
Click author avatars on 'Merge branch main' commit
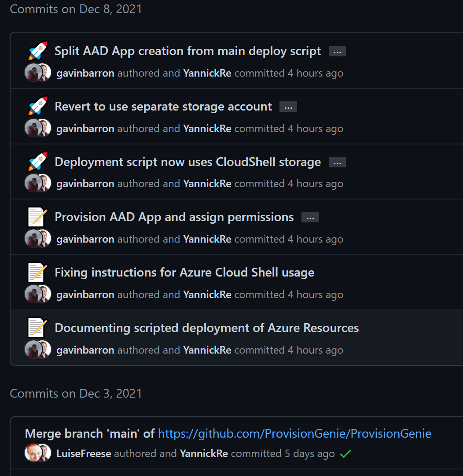click(x=38, y=453)
